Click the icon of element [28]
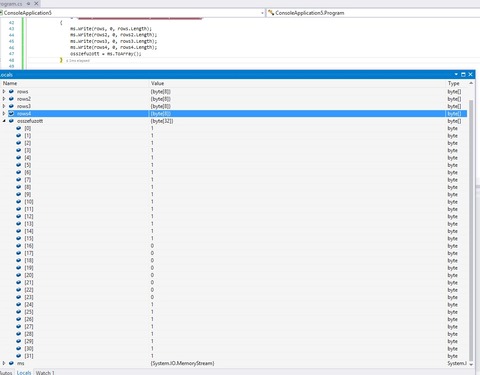The image size is (480, 375). (19, 334)
